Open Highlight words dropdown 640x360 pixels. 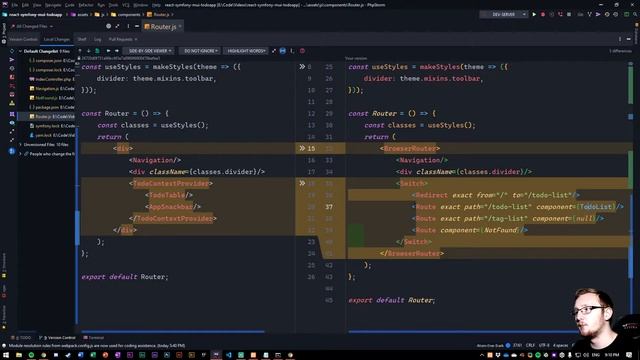pos(246,51)
